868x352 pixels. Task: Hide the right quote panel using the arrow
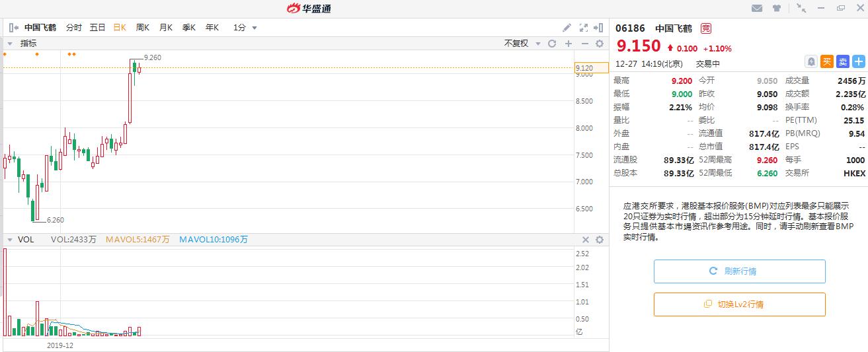click(x=599, y=28)
